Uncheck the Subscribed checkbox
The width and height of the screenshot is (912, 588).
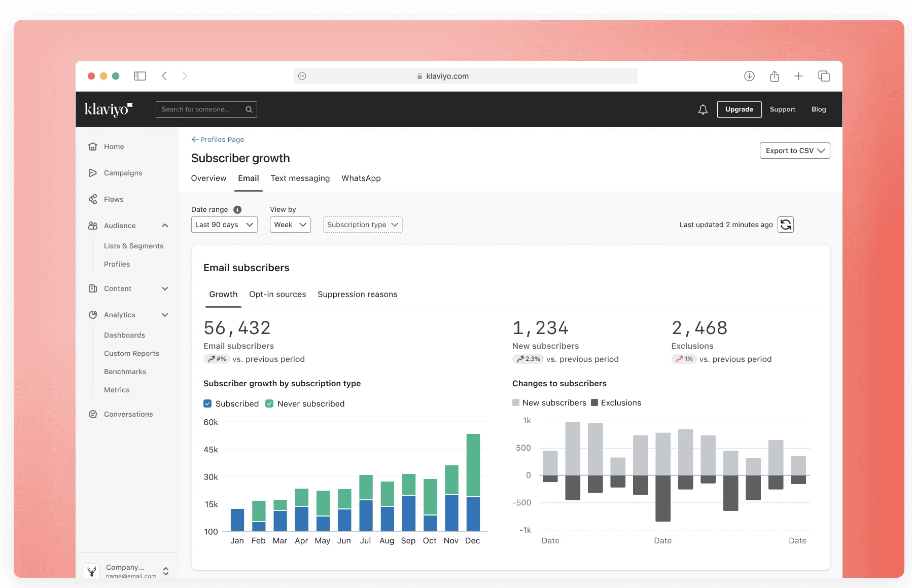coord(207,403)
